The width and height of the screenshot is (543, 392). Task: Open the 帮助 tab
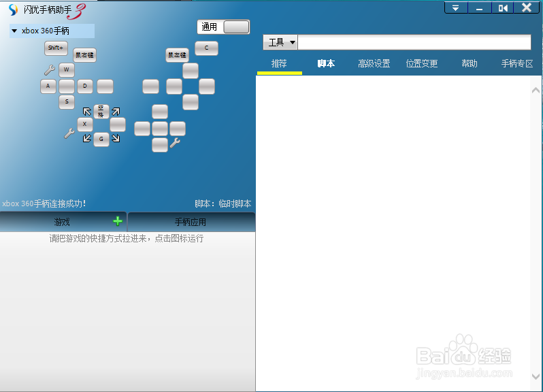470,64
